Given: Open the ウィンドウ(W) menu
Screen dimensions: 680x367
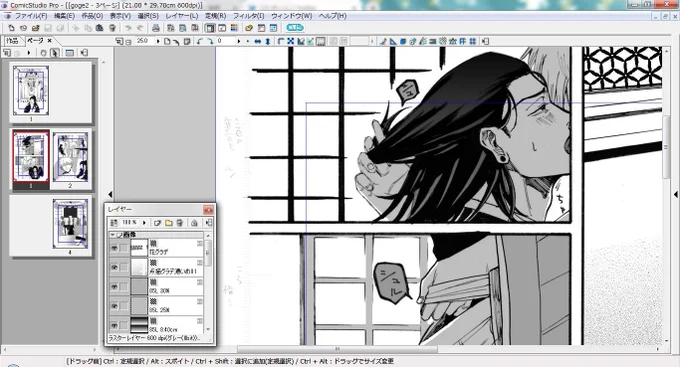Looking at the screenshot, I should pos(291,16).
